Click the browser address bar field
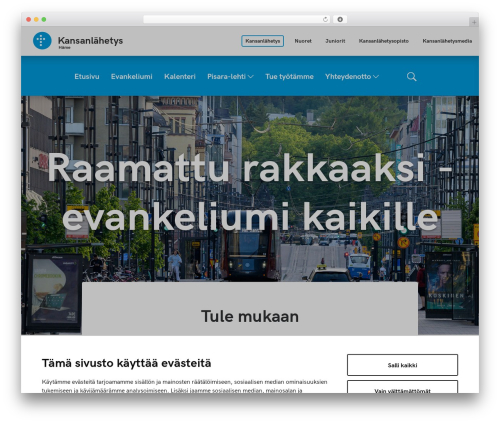The width and height of the screenshot is (500, 423). tap(237, 19)
